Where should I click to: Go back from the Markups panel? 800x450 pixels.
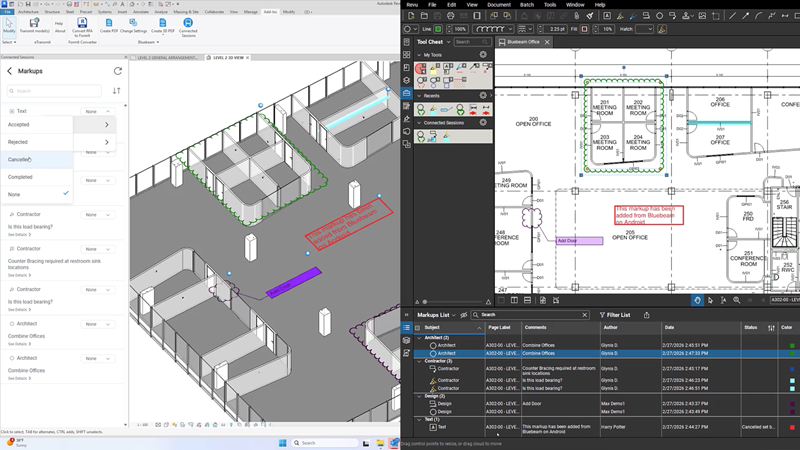(10, 71)
